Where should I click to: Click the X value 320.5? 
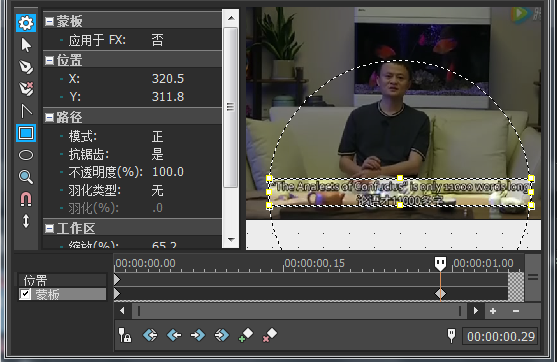point(168,79)
